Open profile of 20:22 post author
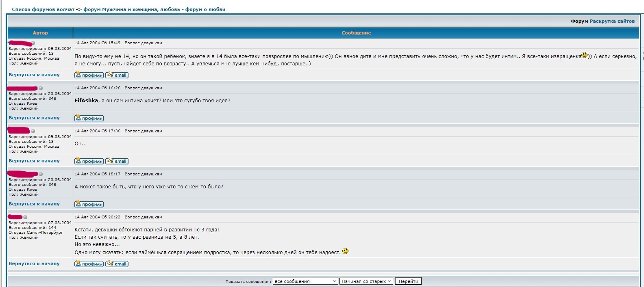 coord(89,264)
